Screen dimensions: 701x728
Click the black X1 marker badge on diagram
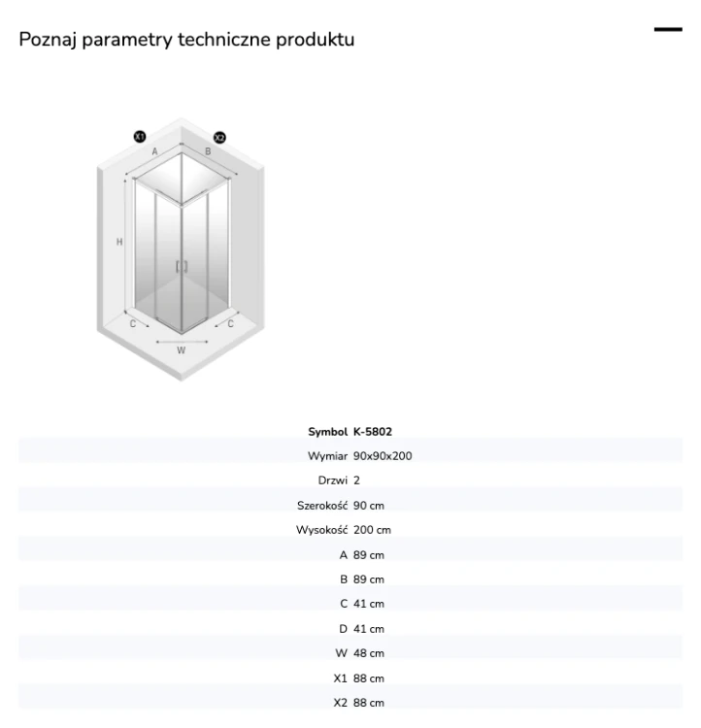click(x=140, y=137)
